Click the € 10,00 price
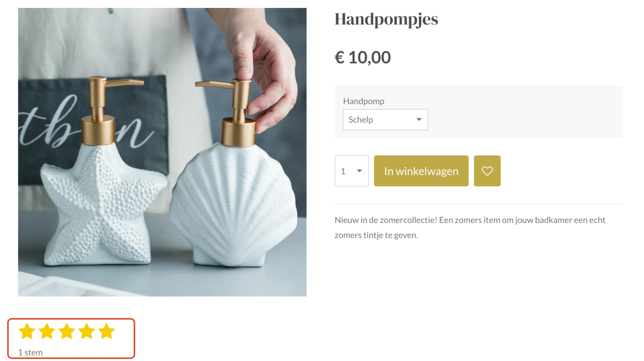The width and height of the screenshot is (644, 361). [363, 57]
